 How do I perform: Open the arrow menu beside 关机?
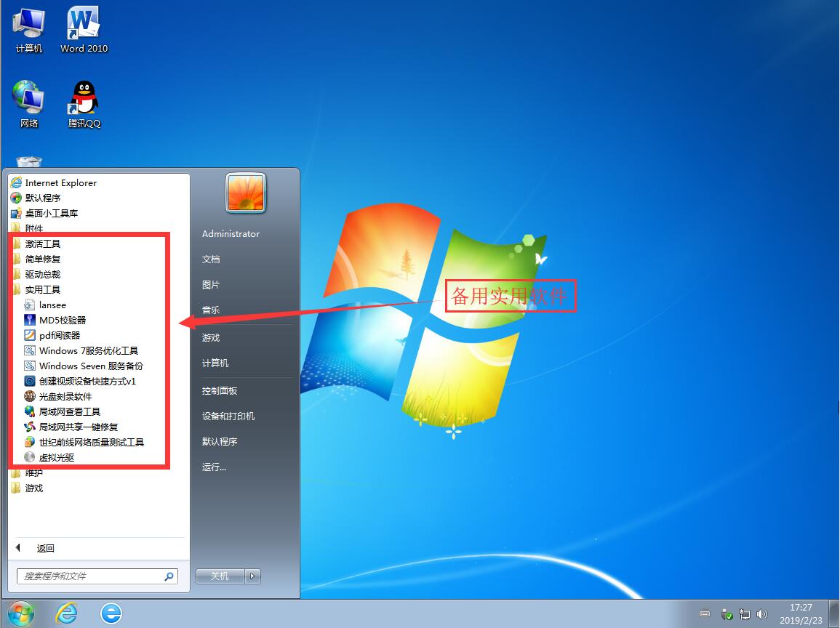click(253, 576)
